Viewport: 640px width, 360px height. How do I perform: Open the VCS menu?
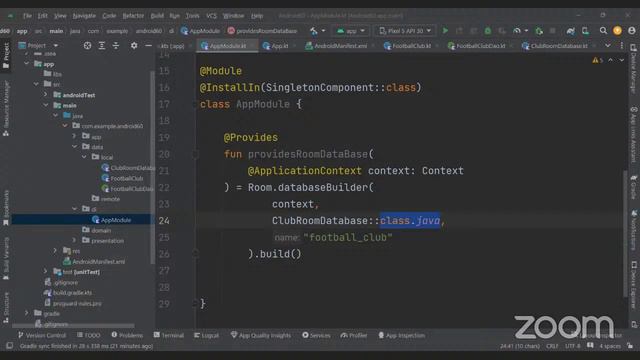211,16
